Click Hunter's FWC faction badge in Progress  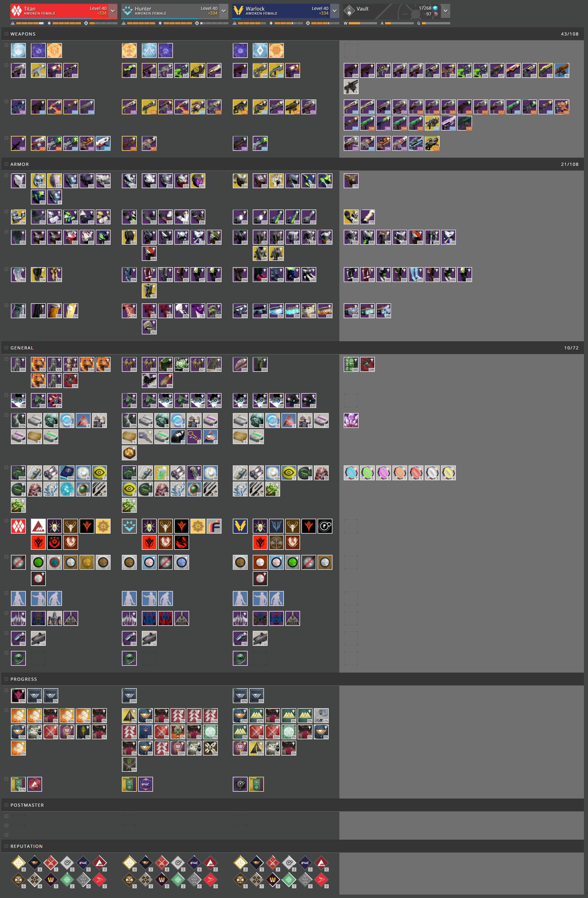tap(145, 784)
